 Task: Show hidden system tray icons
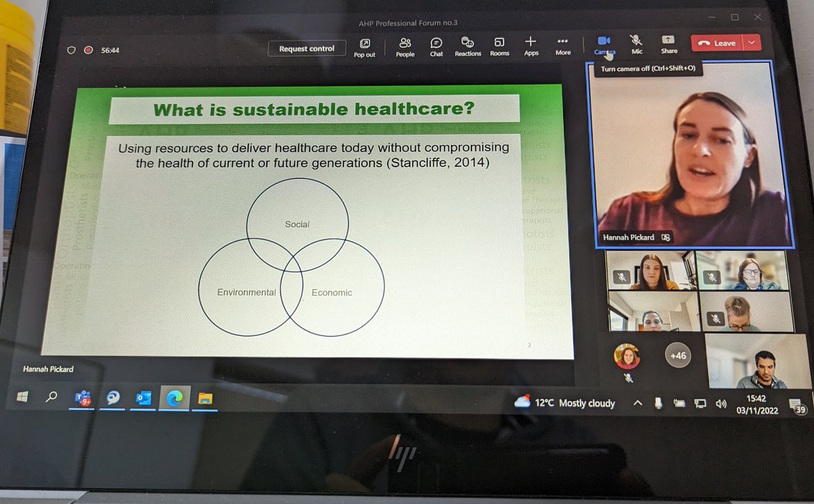(638, 403)
